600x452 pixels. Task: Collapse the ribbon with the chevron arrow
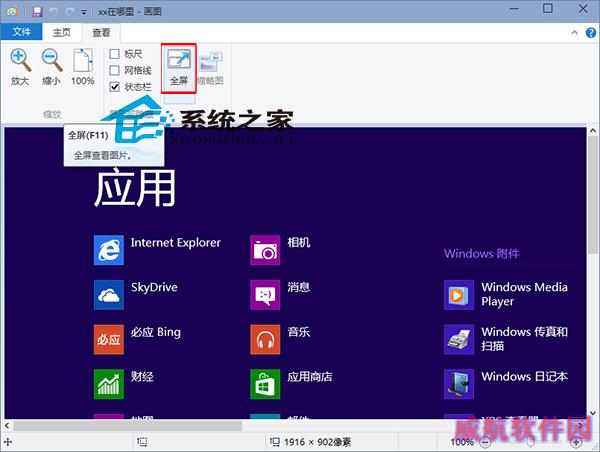[574, 33]
